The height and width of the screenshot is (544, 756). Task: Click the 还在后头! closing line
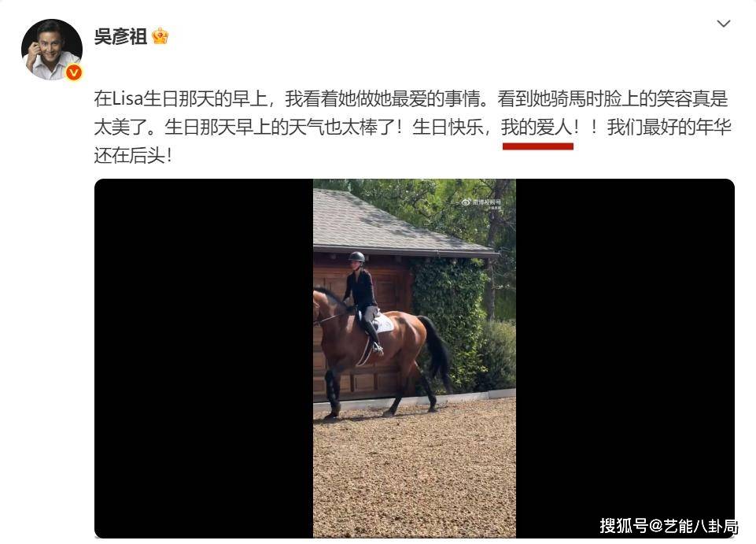click(x=133, y=155)
